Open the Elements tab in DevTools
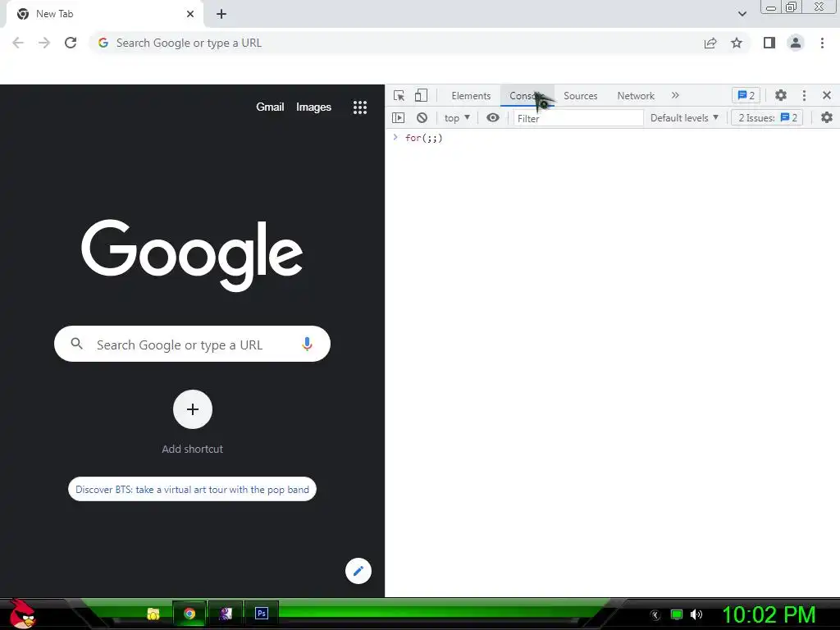This screenshot has width=840, height=630. tap(471, 96)
